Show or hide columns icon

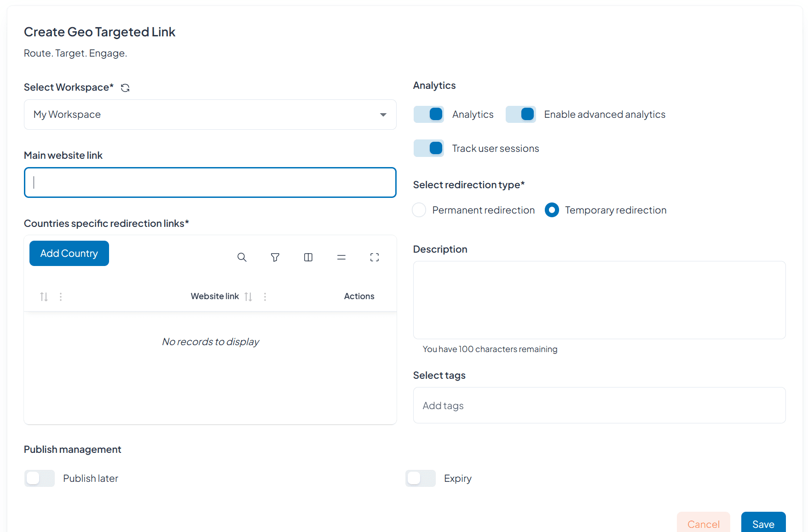308,257
